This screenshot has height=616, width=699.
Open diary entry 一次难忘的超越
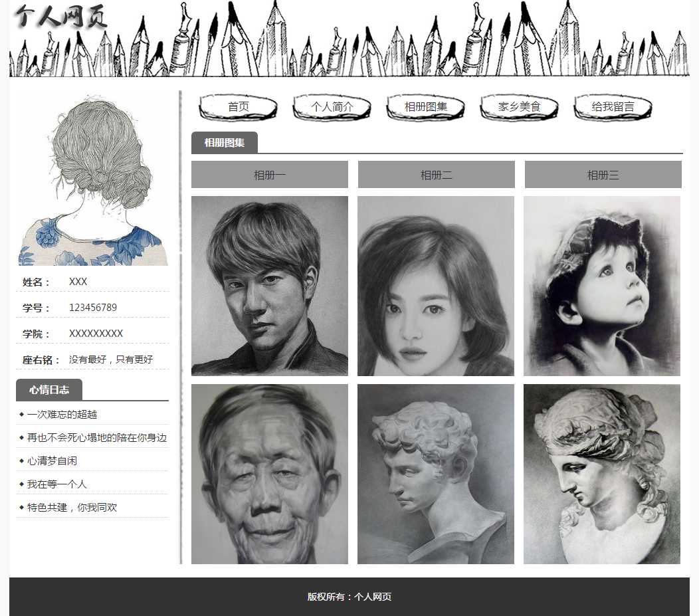tap(62, 415)
